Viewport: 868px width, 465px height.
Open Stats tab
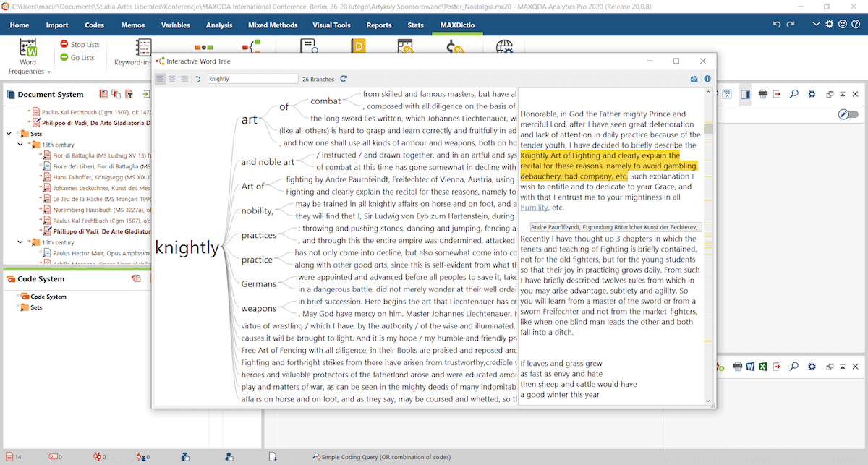click(415, 25)
